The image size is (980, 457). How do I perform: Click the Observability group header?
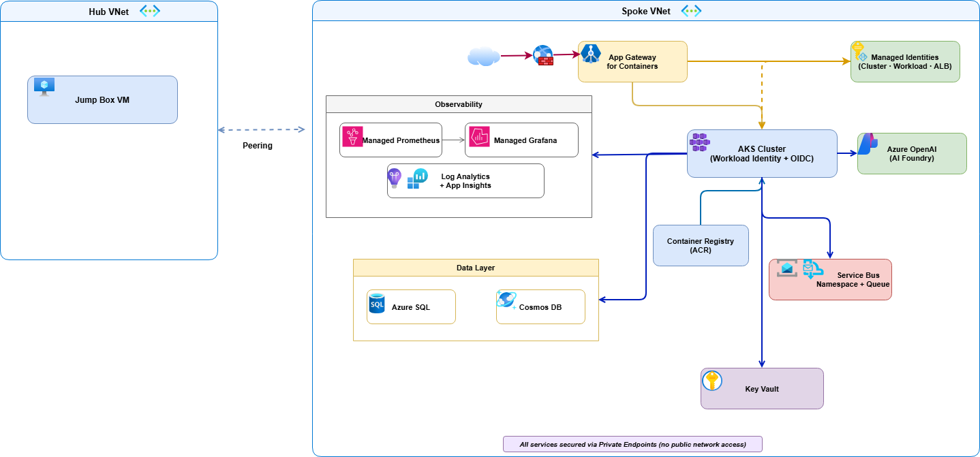[459, 104]
